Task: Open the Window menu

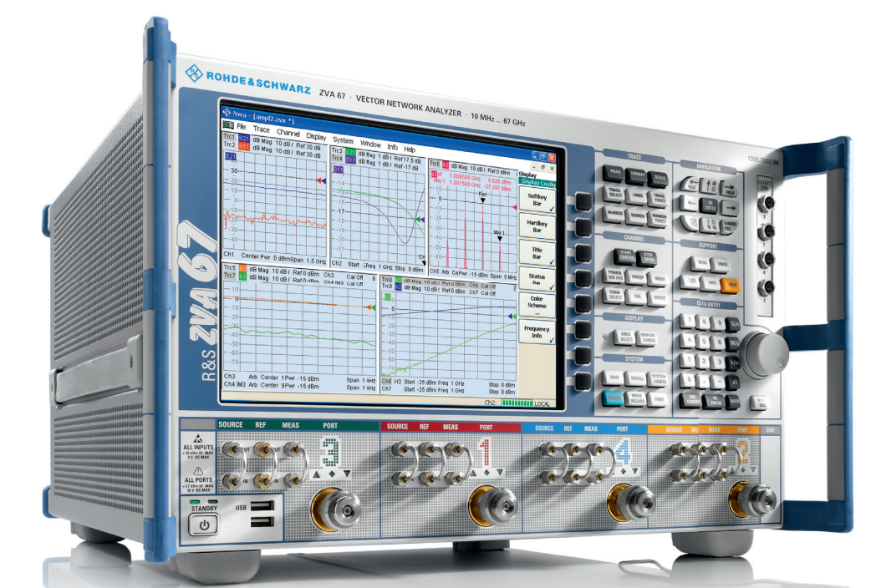Action: point(369,144)
